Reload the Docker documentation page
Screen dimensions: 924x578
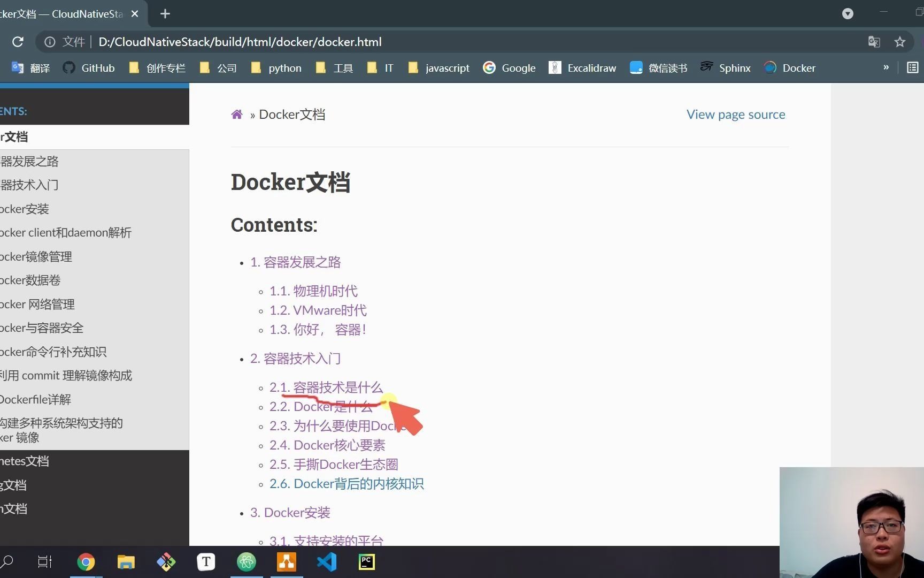tap(18, 42)
